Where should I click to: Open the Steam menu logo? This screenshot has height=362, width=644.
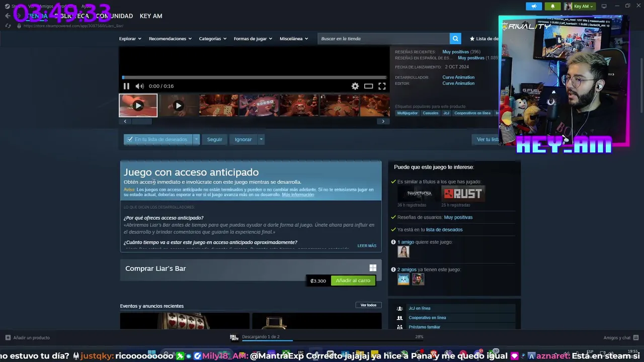tap(9, 6)
